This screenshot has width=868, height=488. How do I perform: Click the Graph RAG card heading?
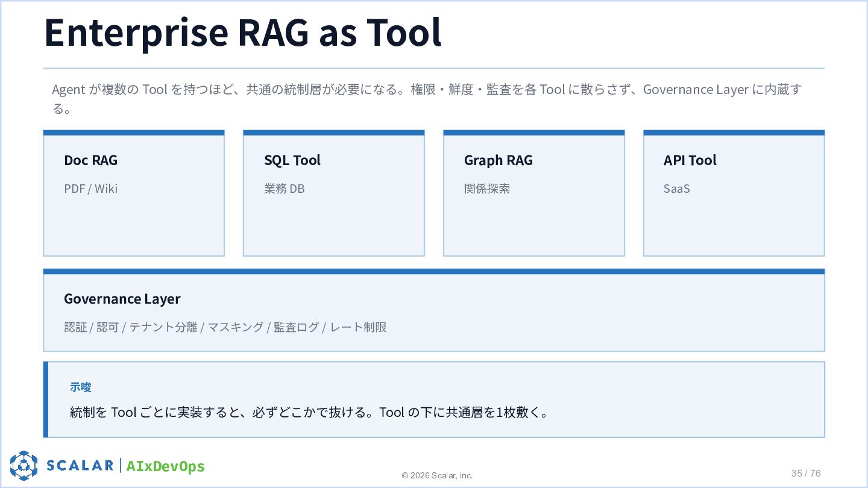[x=498, y=160]
